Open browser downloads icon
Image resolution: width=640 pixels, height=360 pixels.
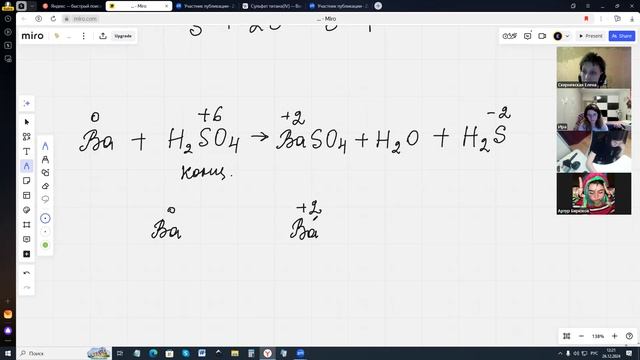[x=632, y=19]
